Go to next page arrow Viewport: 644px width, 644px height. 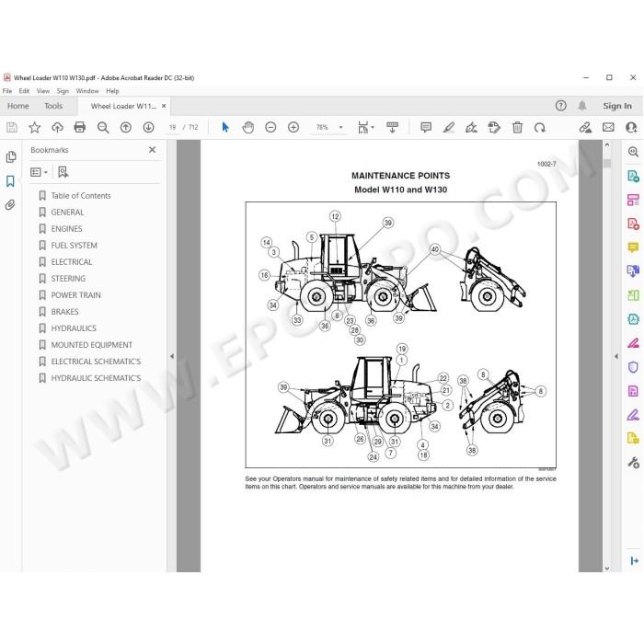(148, 127)
